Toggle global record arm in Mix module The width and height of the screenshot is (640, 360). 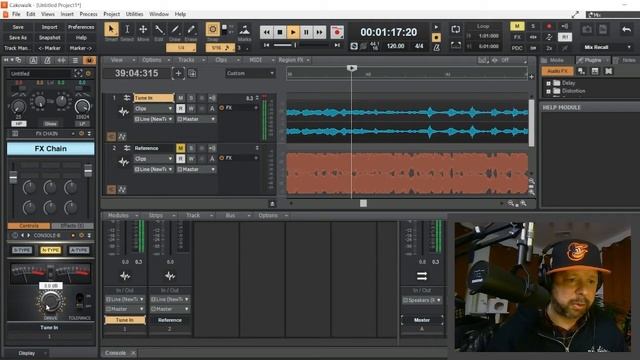(x=549, y=26)
